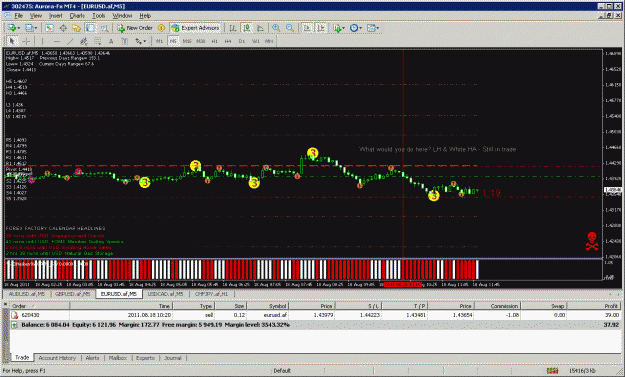Open the Charts menu

click(x=77, y=16)
